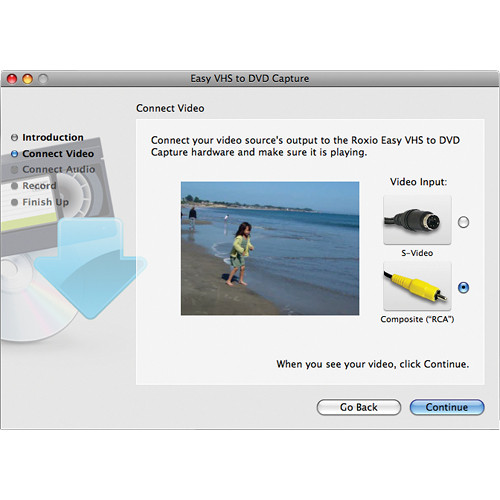Select the Introduction step in sidebar

tap(47, 137)
